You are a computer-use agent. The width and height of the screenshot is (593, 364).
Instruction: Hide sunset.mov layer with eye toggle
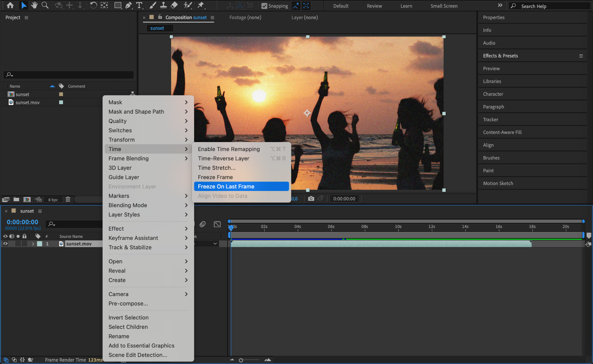click(5, 244)
